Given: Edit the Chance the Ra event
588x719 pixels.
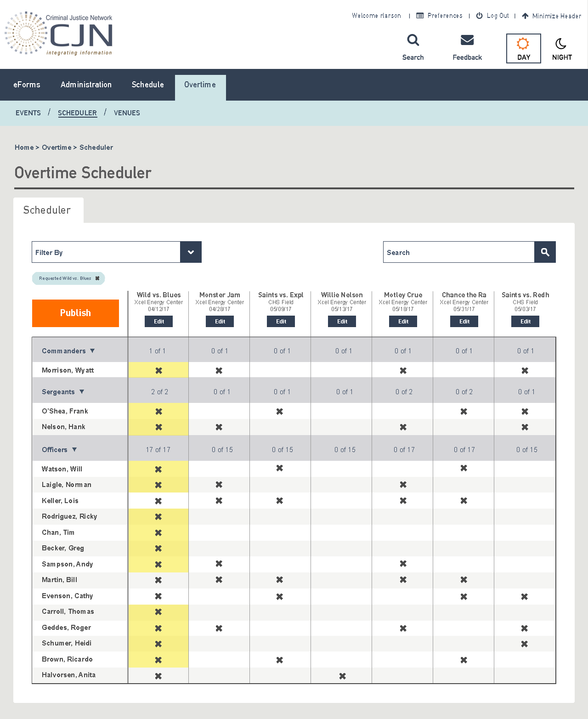Looking at the screenshot, I should [464, 322].
